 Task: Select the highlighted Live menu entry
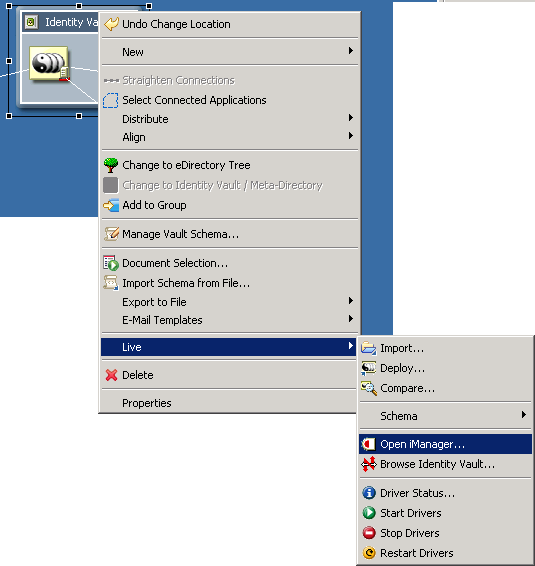[229, 347]
